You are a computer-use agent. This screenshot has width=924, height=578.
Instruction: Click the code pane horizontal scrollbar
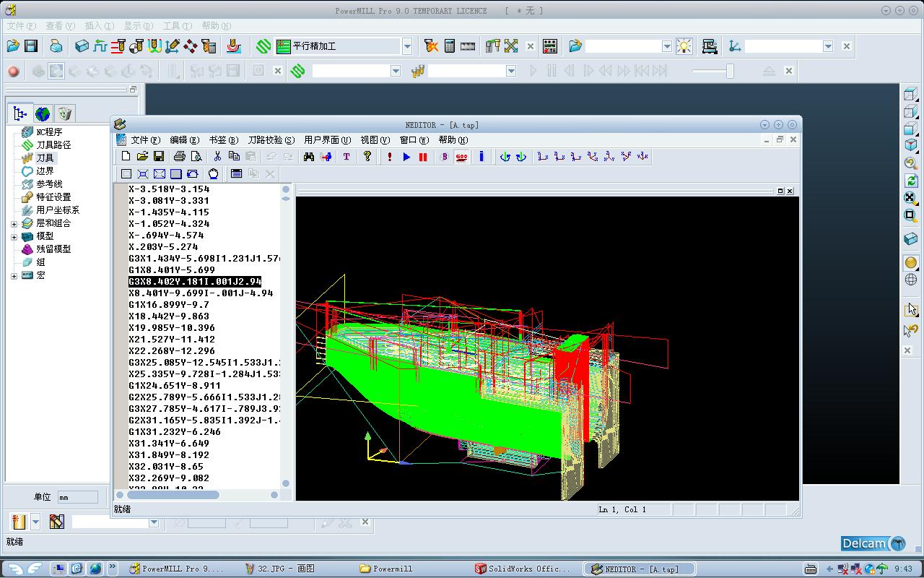[x=197, y=495]
